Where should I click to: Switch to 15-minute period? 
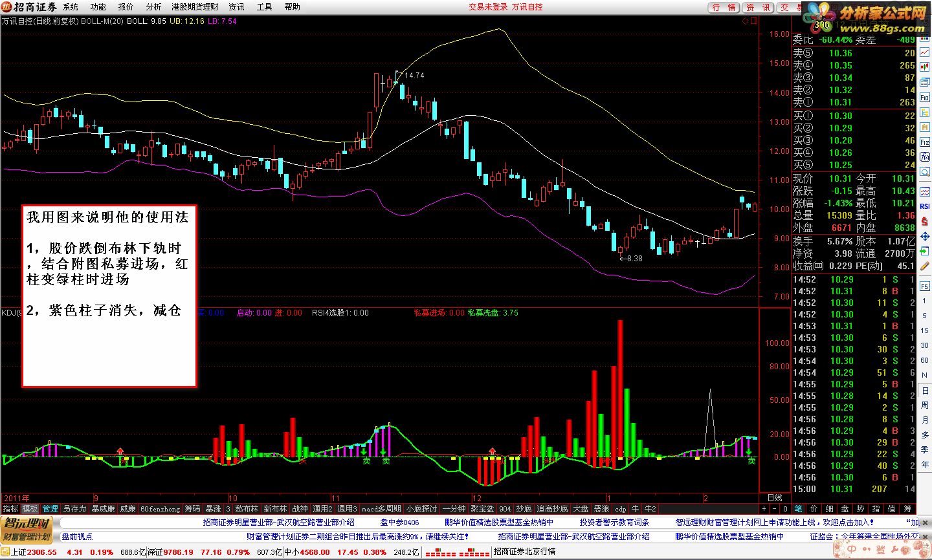coord(925,330)
